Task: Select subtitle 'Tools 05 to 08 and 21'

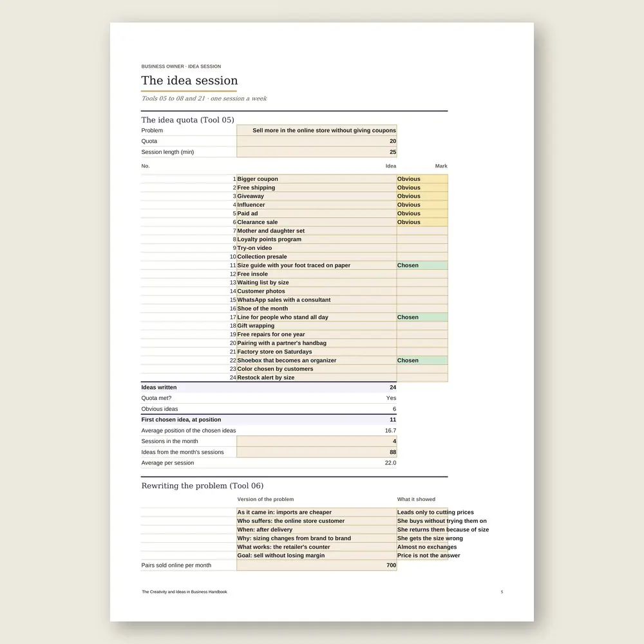Action: tap(173, 99)
